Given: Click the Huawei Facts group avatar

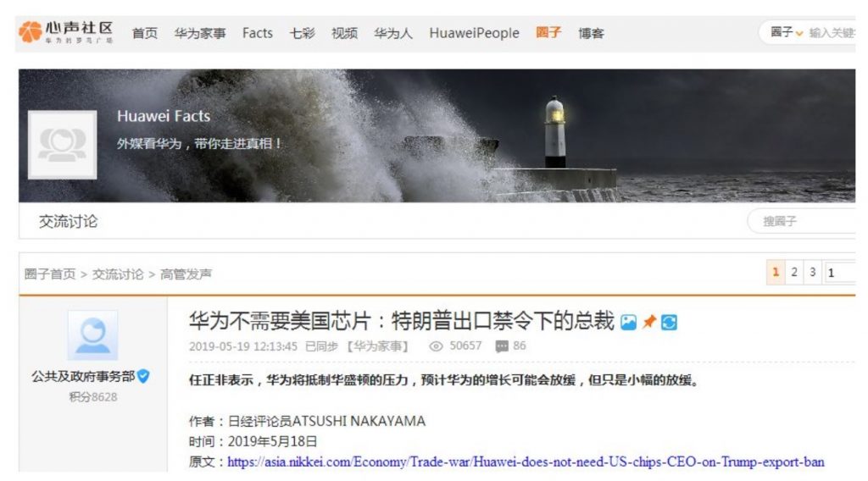Looking at the screenshot, I should [63, 144].
